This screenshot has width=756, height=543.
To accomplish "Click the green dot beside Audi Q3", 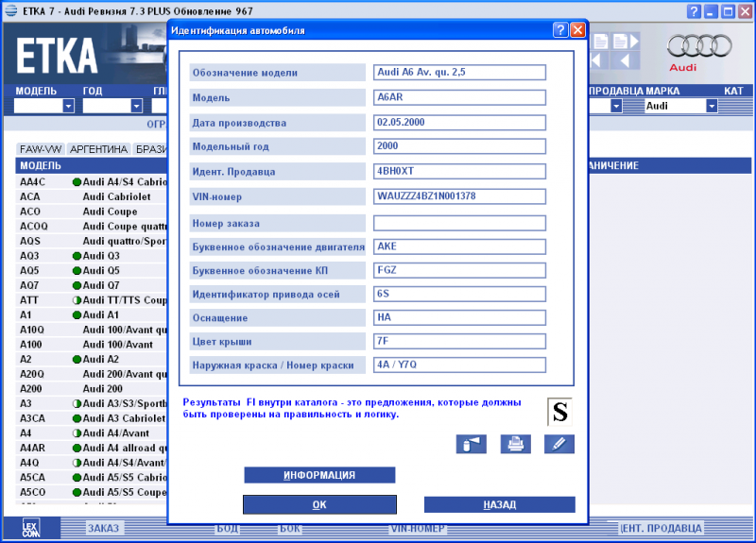I will 77,256.
